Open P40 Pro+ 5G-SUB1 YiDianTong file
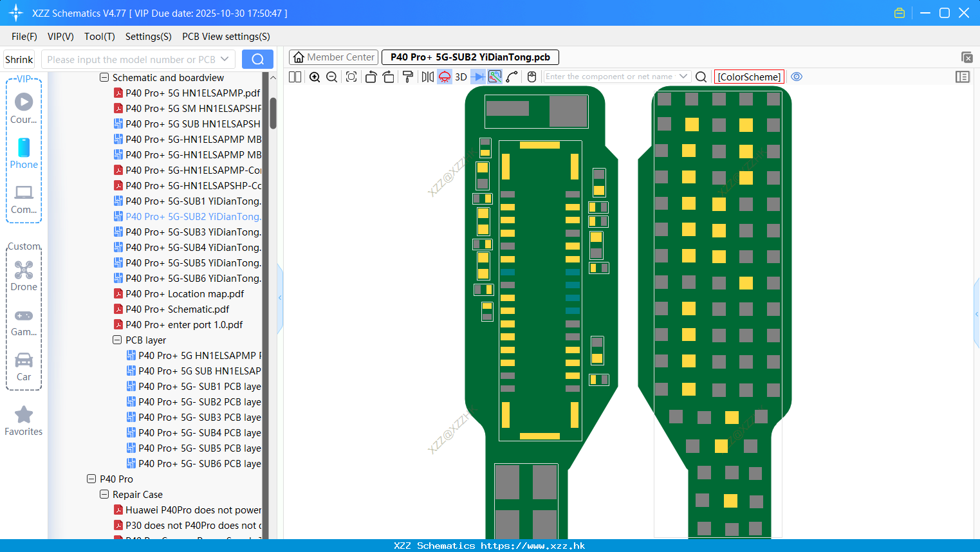 (x=187, y=201)
